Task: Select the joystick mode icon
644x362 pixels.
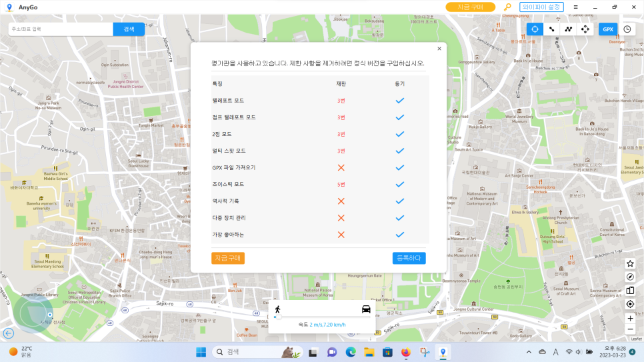Action: point(585,29)
